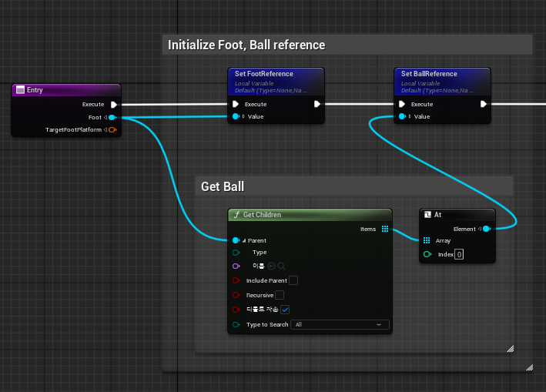Screen dimensions: 546x392
Task: Click the TargetFootPlatform output pin
Action: (x=112, y=130)
